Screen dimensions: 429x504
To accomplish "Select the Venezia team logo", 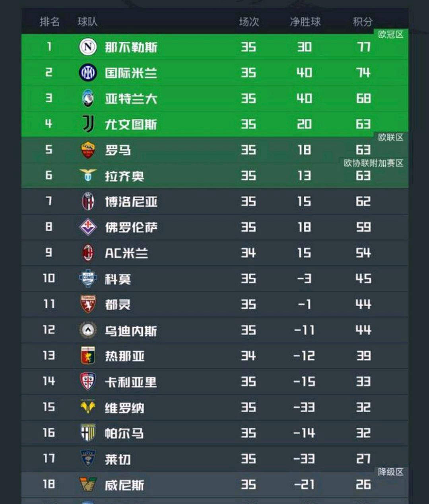I will click(x=88, y=485).
